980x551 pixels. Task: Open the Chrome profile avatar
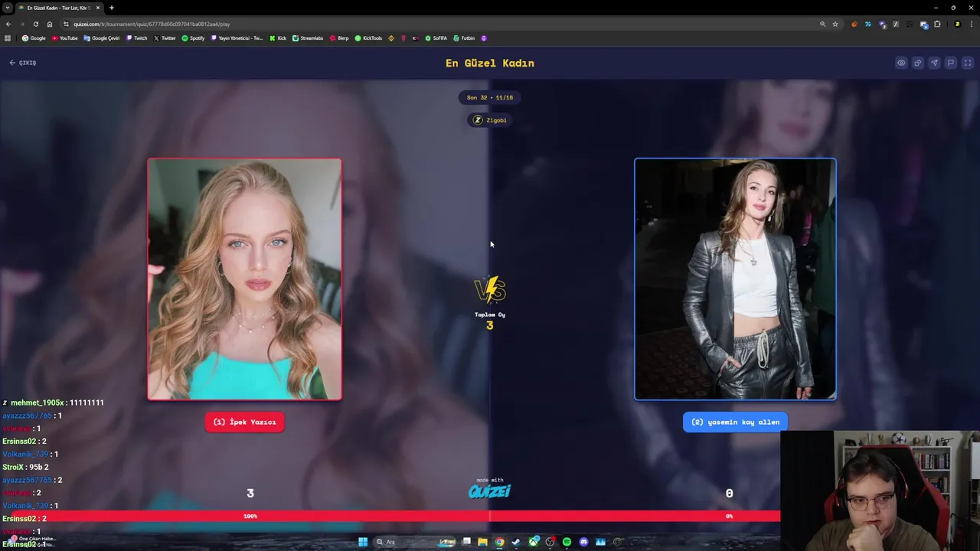click(957, 24)
